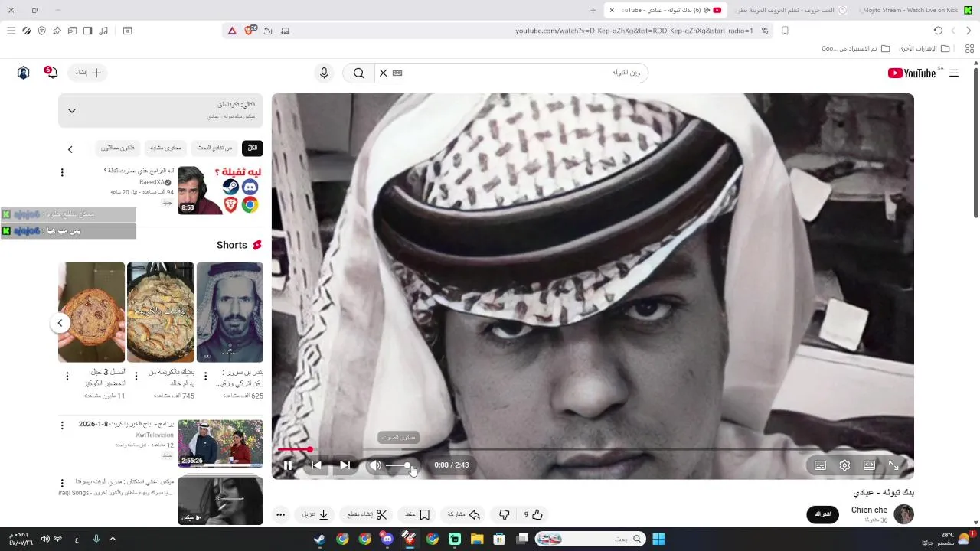This screenshot has height=551, width=980.
Task: Open options for bearded man Short
Action: pyautogui.click(x=204, y=376)
